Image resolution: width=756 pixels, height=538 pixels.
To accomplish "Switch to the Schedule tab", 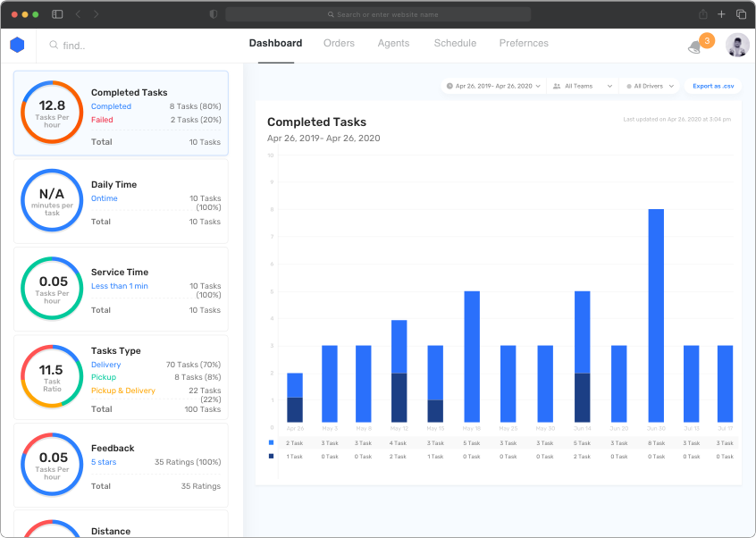I will [x=455, y=44].
